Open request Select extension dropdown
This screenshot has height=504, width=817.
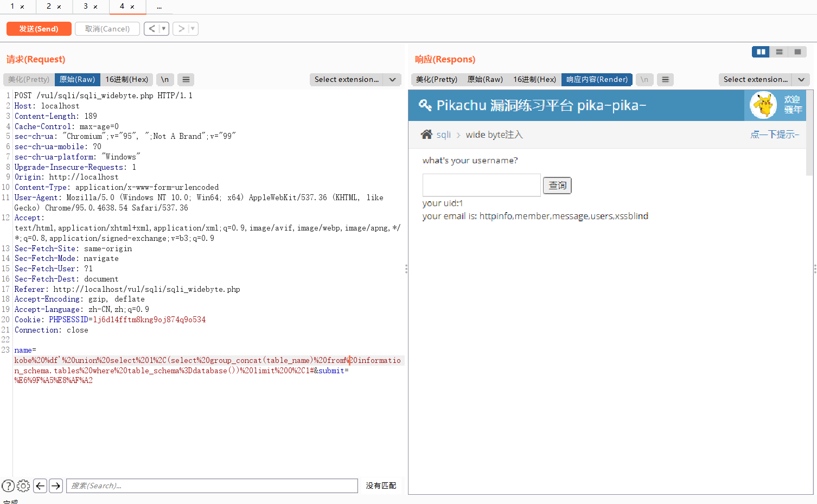[347, 79]
